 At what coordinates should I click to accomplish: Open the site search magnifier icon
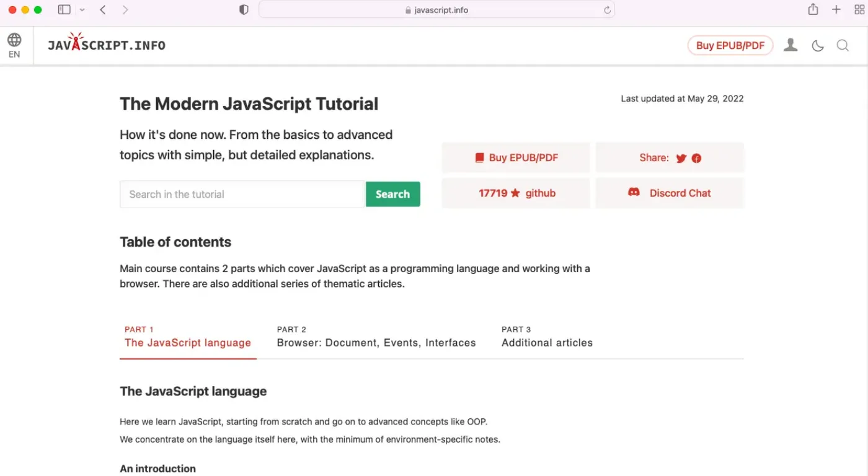coord(843,45)
